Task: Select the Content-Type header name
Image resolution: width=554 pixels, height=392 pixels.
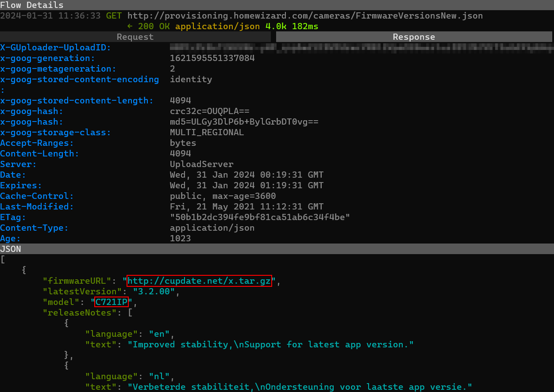Action: coord(34,228)
